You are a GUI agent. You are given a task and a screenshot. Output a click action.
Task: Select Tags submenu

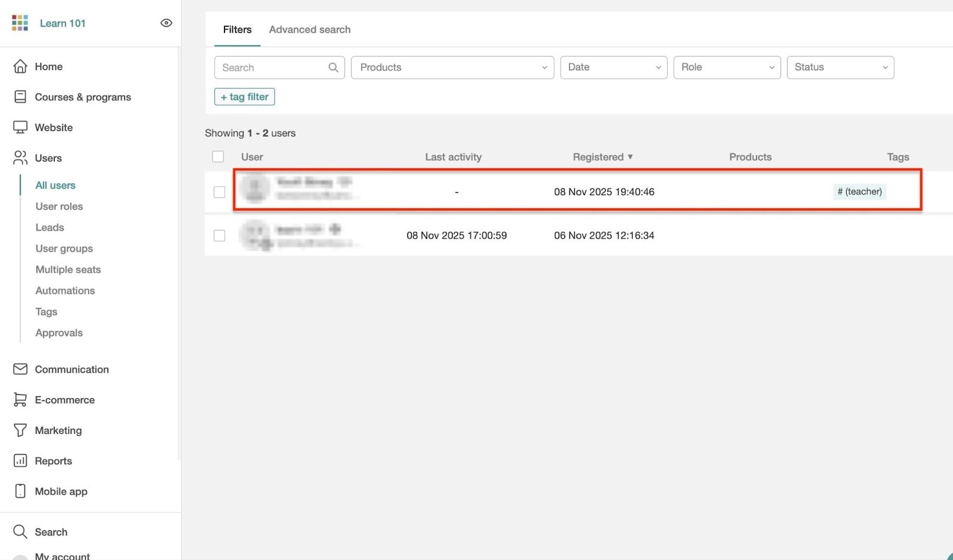point(46,312)
